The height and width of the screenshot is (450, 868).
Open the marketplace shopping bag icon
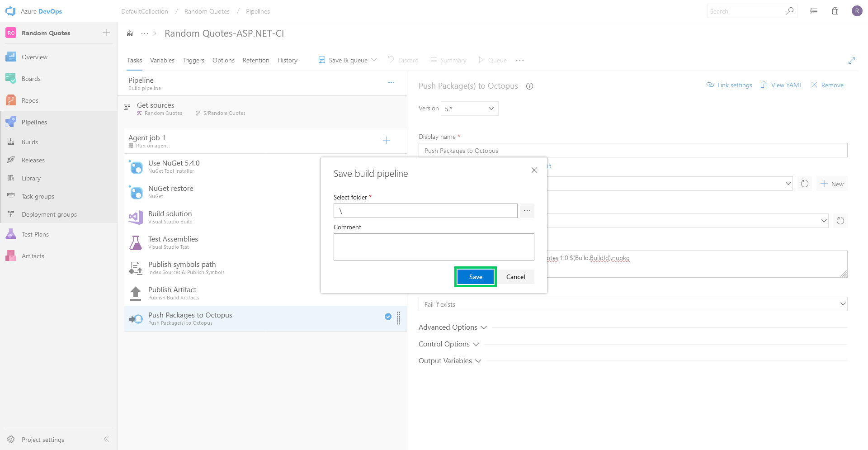pos(835,11)
